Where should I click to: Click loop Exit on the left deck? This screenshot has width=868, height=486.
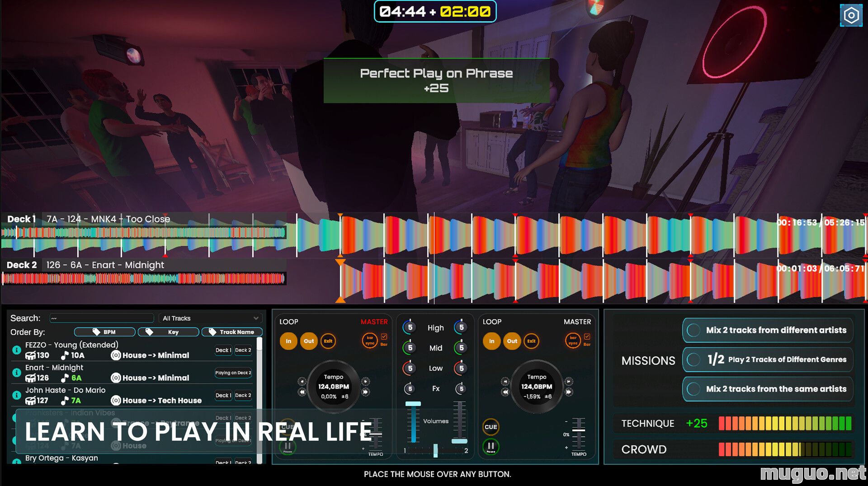click(x=328, y=341)
